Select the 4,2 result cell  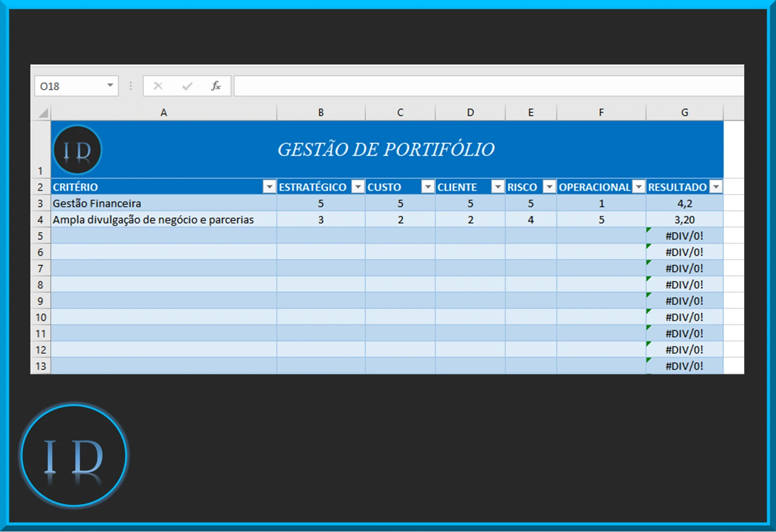(685, 203)
